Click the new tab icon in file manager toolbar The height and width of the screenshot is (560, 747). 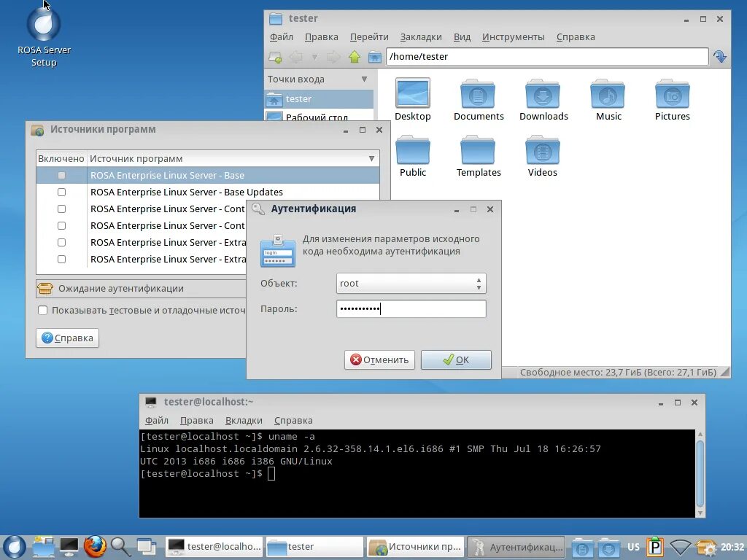275,57
